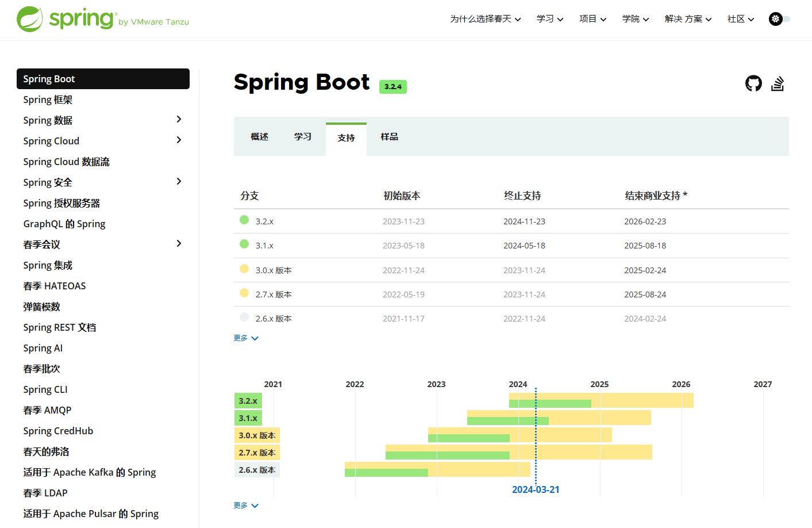Click the 2.7.x 版本 timeline label
Screen dimensions: 812x528
pyautogui.click(x=257, y=453)
